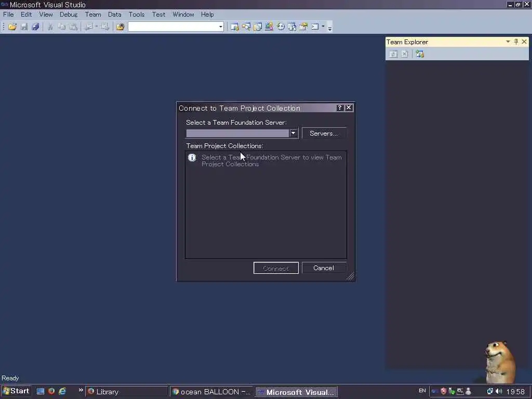Open toolbar options overflow arrow
The height and width of the screenshot is (399, 532).
pos(330,28)
